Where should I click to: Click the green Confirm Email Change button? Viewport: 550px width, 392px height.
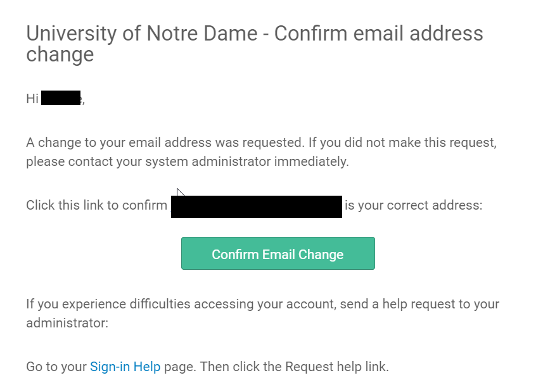278,253
